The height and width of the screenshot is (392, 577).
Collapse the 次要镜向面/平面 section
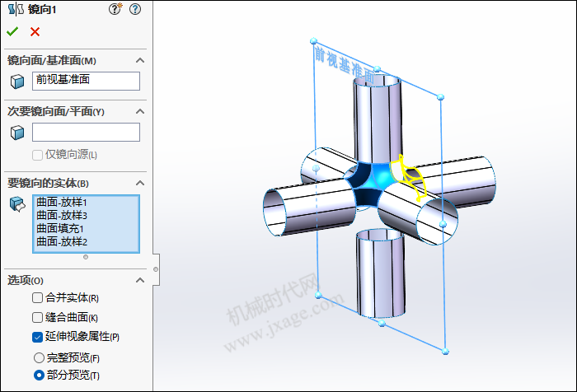click(x=140, y=111)
